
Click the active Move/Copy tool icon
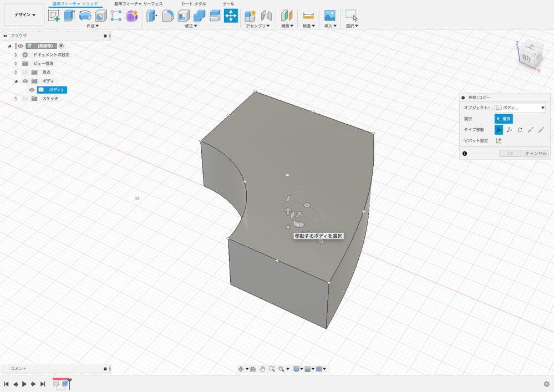[231, 16]
